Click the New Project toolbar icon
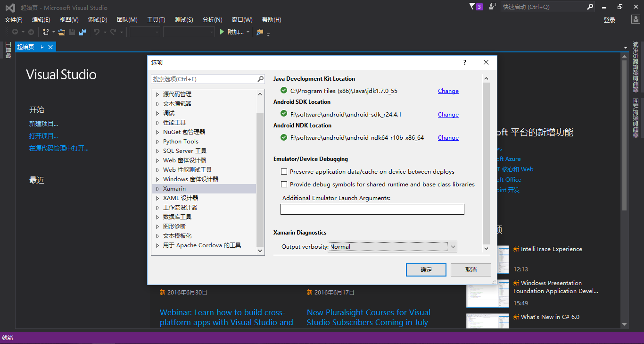This screenshot has height=344, width=644. (46, 32)
